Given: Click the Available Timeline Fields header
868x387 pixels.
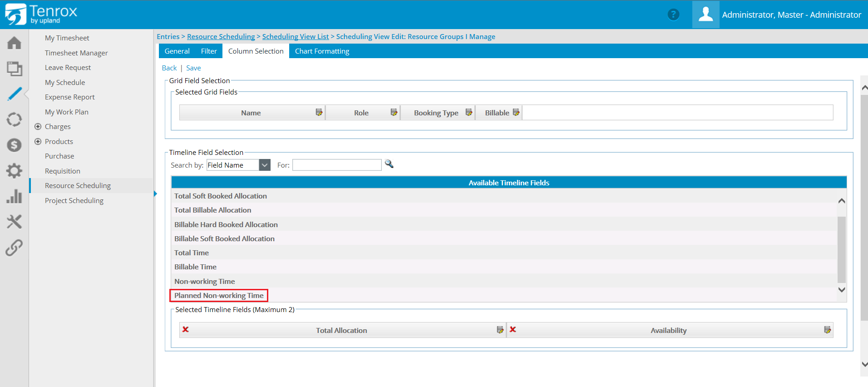Looking at the screenshot, I should (x=509, y=183).
